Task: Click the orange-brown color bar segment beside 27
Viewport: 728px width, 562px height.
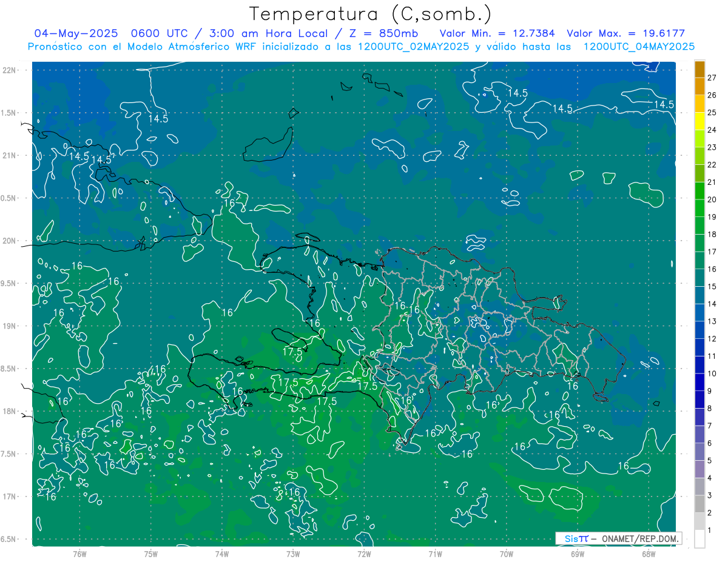Action: [x=699, y=70]
